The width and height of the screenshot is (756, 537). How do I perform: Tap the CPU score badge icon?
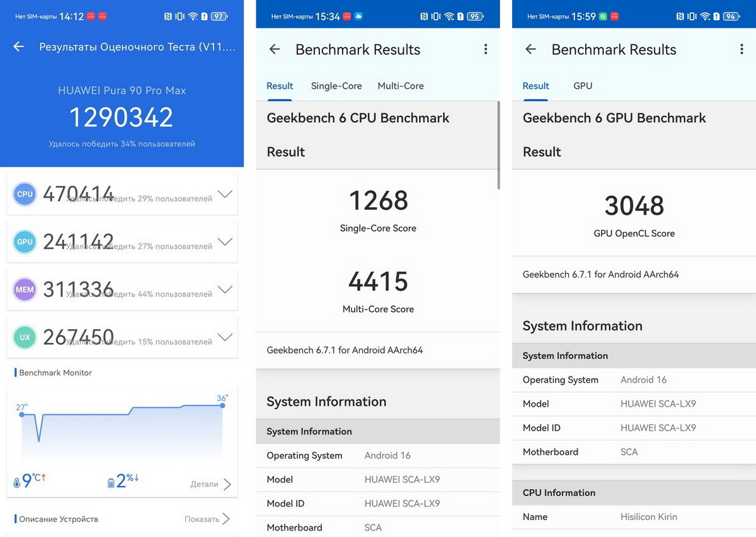click(25, 195)
